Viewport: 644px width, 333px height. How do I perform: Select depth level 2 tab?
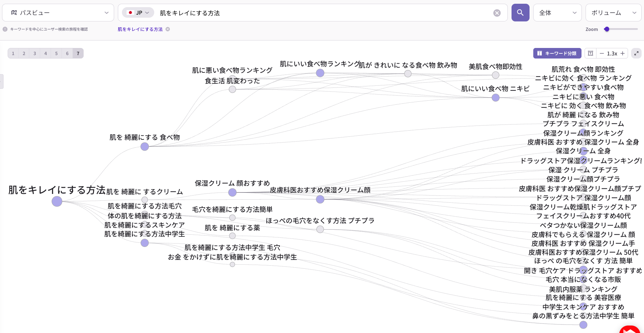24,53
